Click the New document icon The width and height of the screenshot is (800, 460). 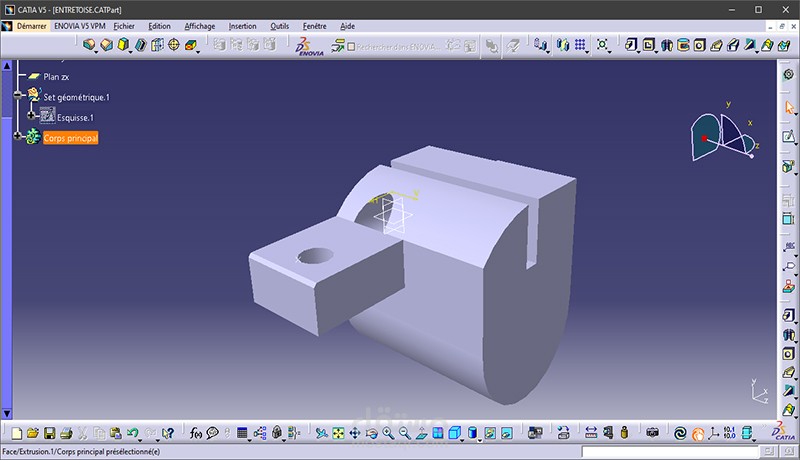[16, 433]
